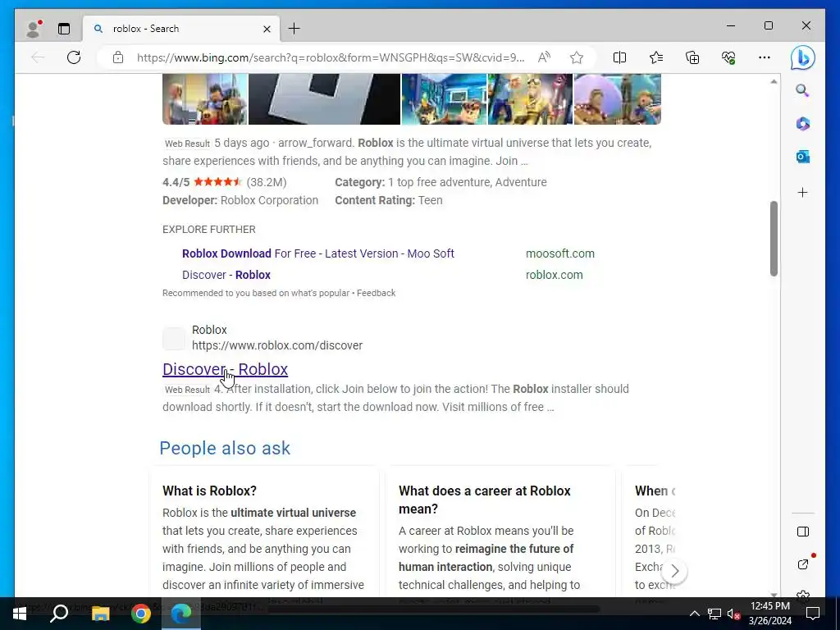
Task: Activate Read aloud icon
Action: point(544,57)
